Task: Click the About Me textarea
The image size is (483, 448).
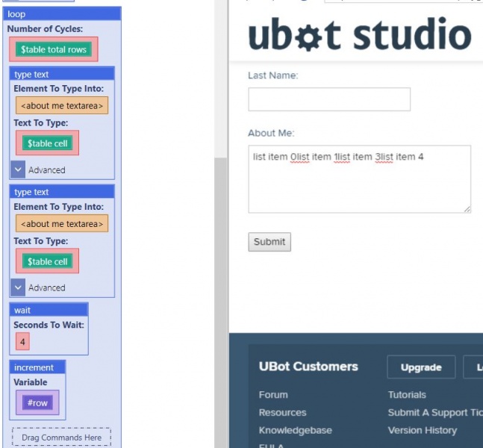Action: [360, 179]
